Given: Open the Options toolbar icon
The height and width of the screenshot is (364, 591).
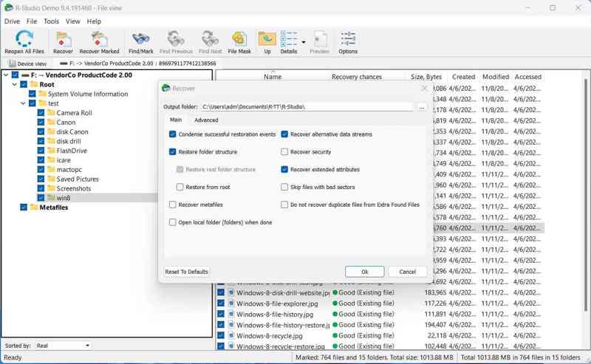Looking at the screenshot, I should click(x=348, y=39).
